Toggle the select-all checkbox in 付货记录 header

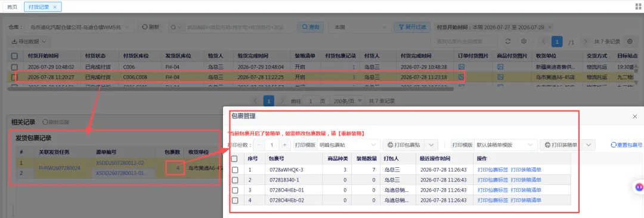pyautogui.click(x=14, y=56)
